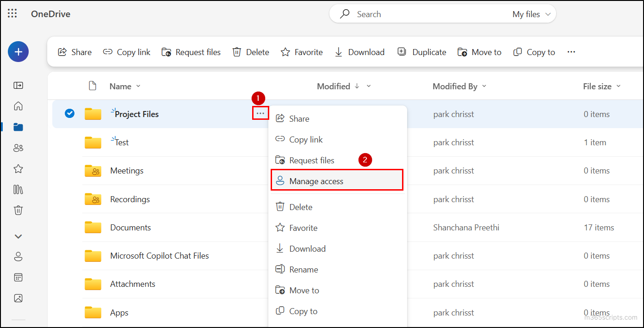644x328 pixels.
Task: Open the app launcher grid
Action: pos(12,14)
